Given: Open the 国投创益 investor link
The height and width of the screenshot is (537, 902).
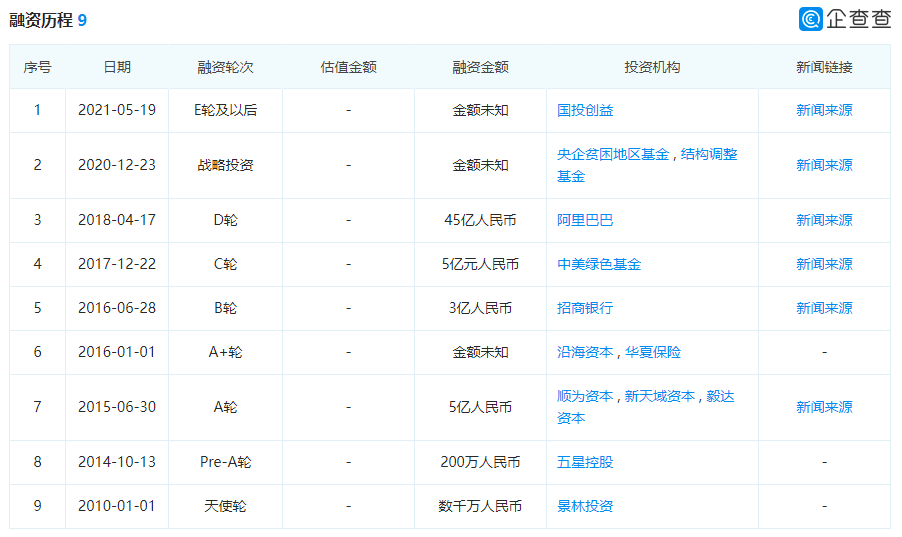Looking at the screenshot, I should 584,111.
